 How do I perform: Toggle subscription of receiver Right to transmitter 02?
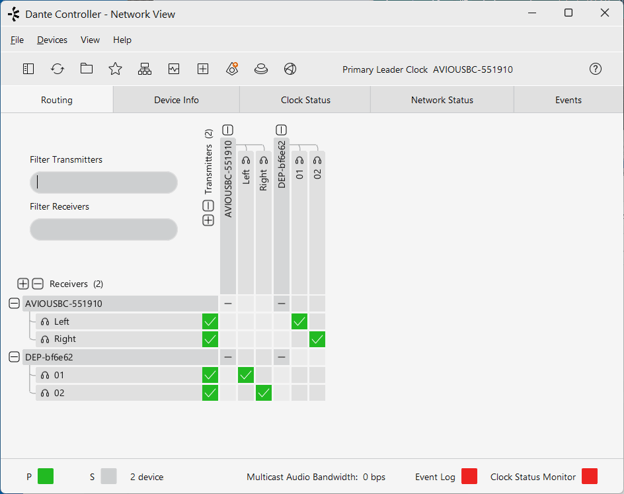click(x=317, y=339)
